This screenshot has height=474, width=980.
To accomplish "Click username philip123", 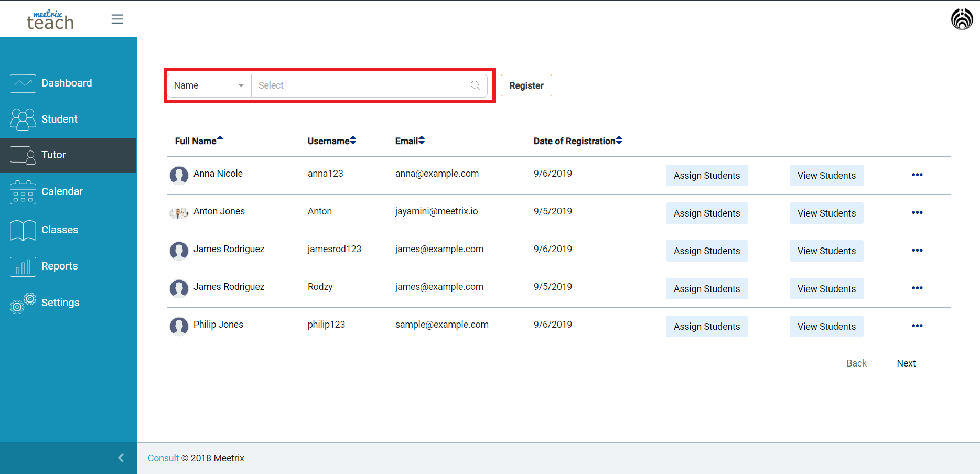I will (x=326, y=325).
